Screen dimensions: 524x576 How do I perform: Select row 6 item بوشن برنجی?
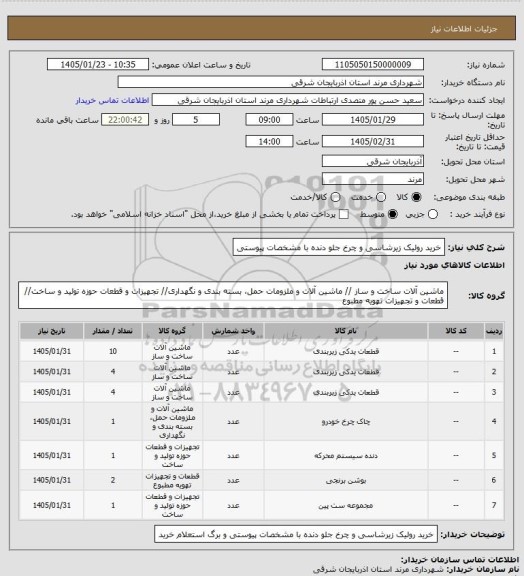point(346,480)
